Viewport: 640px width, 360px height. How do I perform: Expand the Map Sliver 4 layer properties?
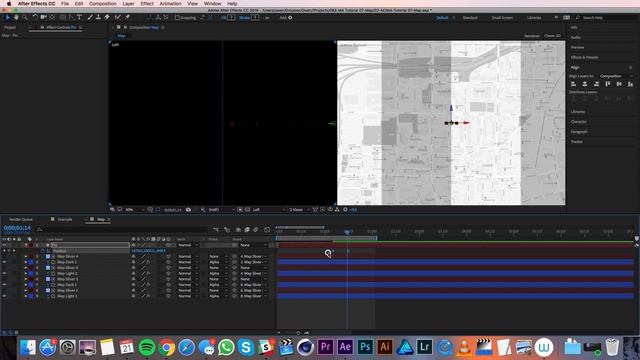[26, 257]
